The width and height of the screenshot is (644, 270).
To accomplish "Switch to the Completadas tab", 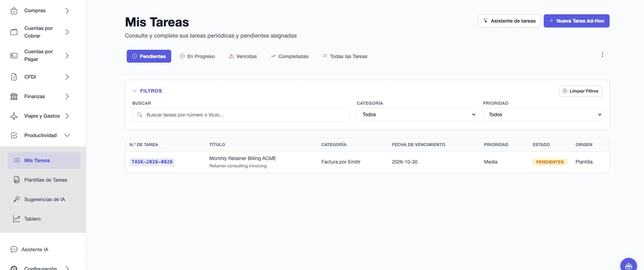I will click(x=290, y=56).
